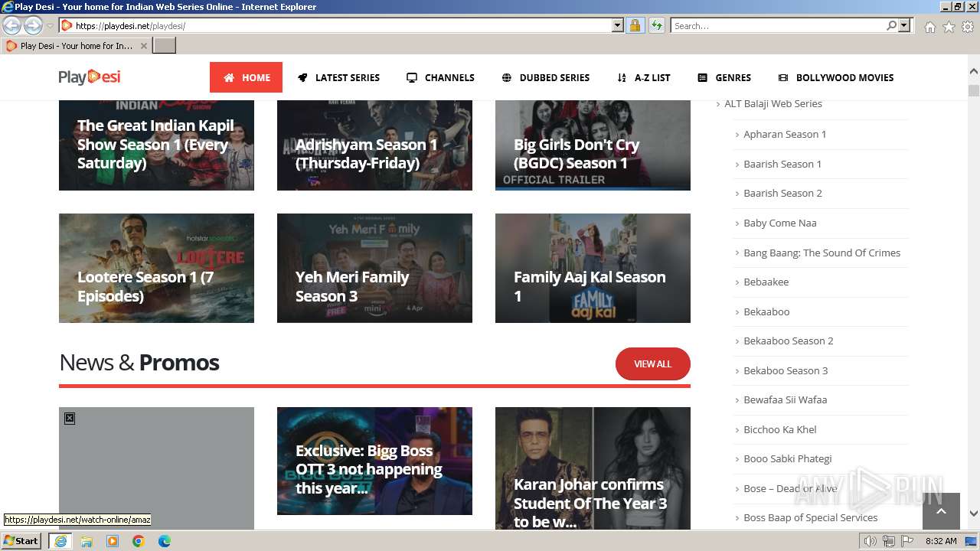Open Bewafaa Sii Wafaa link
Screen dimensions: 980x551
point(785,399)
